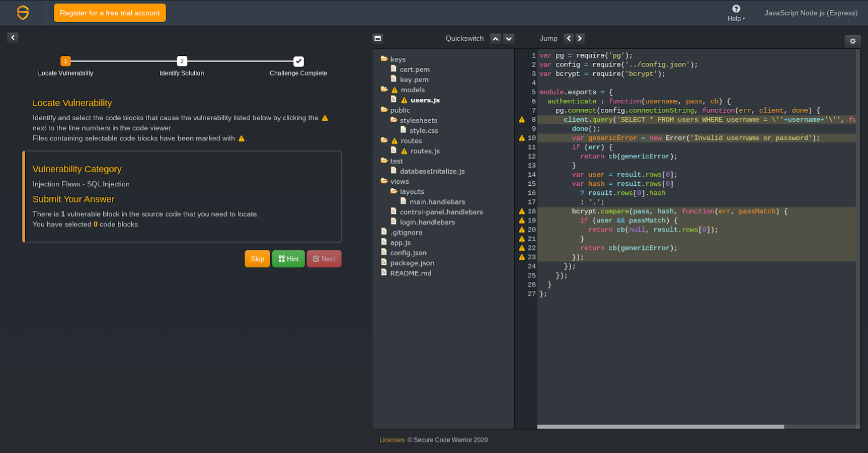
Task: Collapse the left instructions panel
Action: click(x=13, y=37)
